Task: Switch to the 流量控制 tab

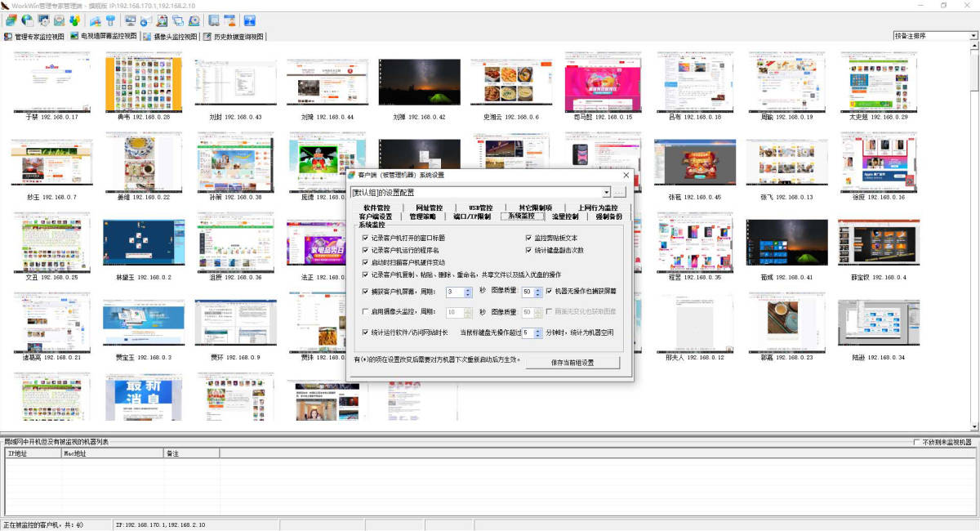Action: [564, 216]
